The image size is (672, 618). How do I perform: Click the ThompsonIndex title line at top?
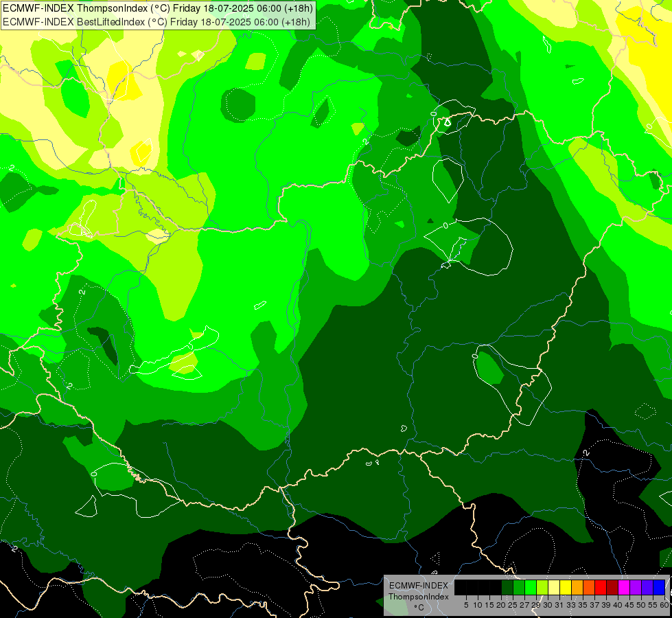click(158, 8)
